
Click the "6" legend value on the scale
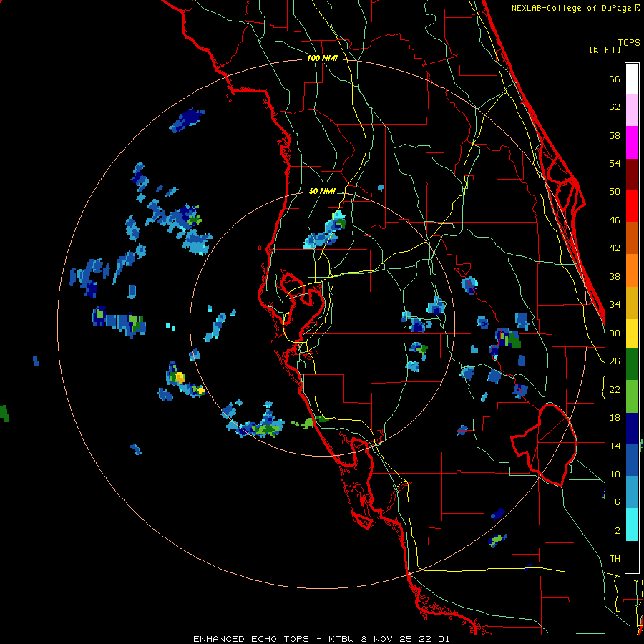[618, 502]
